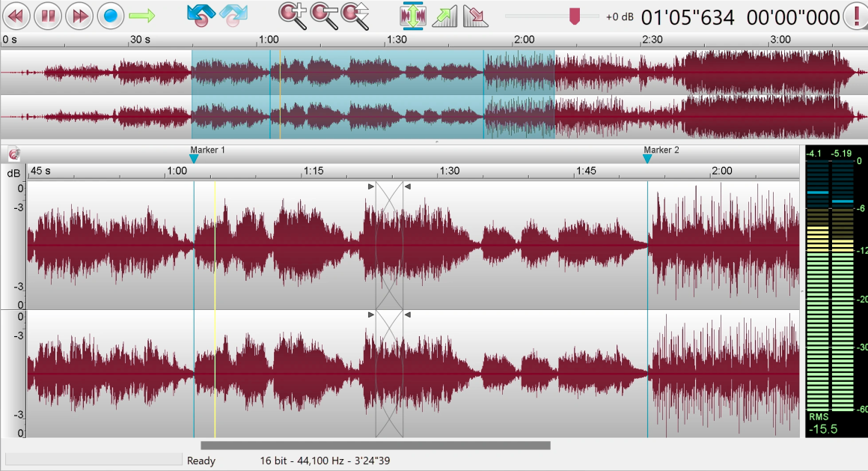Image resolution: width=868 pixels, height=471 pixels.
Task: Zoom out with the minus magnifier
Action: coord(324,16)
